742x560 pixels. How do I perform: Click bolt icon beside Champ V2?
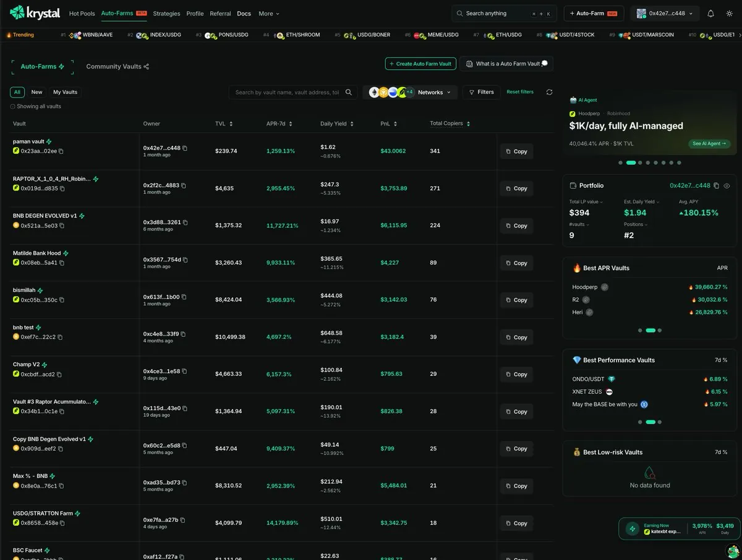45,365
